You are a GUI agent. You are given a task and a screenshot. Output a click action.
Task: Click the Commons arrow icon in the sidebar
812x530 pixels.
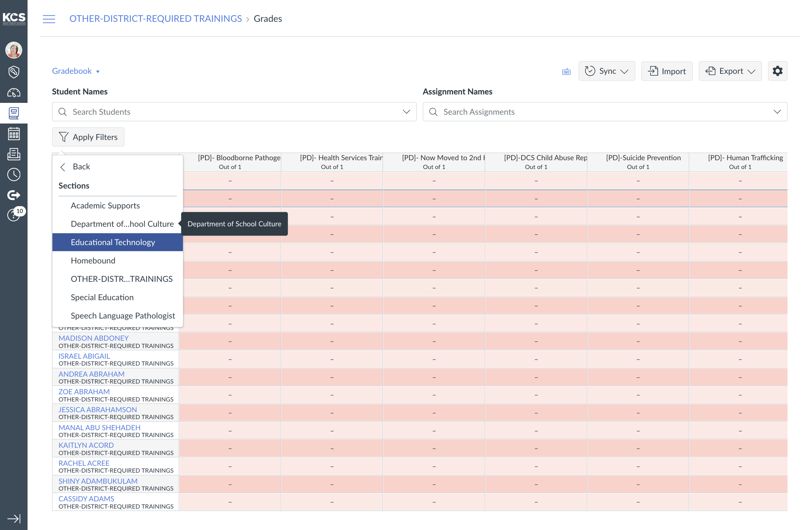point(14,195)
